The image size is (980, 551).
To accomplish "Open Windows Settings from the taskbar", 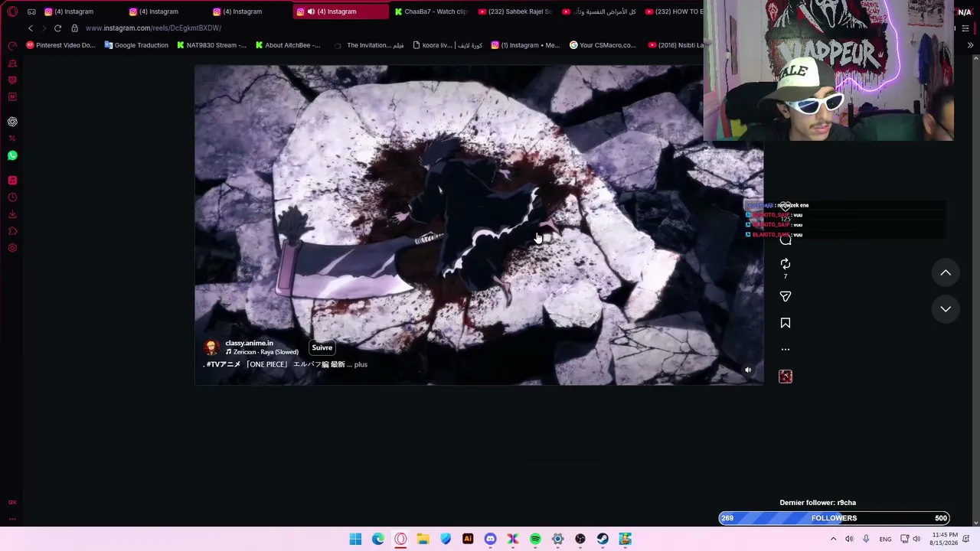I will coord(557,539).
